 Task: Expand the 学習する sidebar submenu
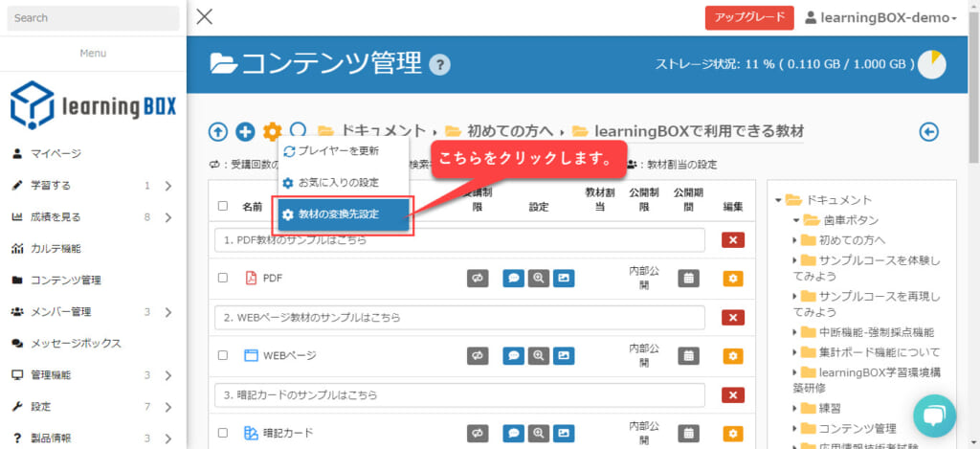167,186
